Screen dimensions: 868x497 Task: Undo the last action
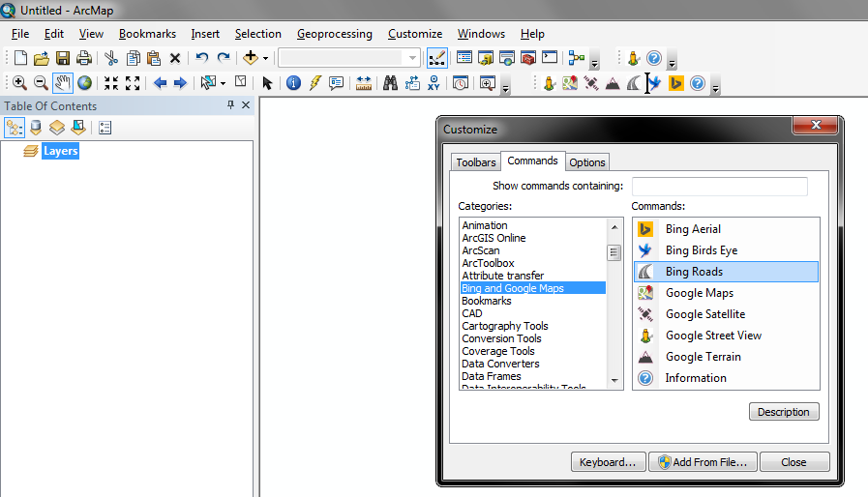(201, 58)
